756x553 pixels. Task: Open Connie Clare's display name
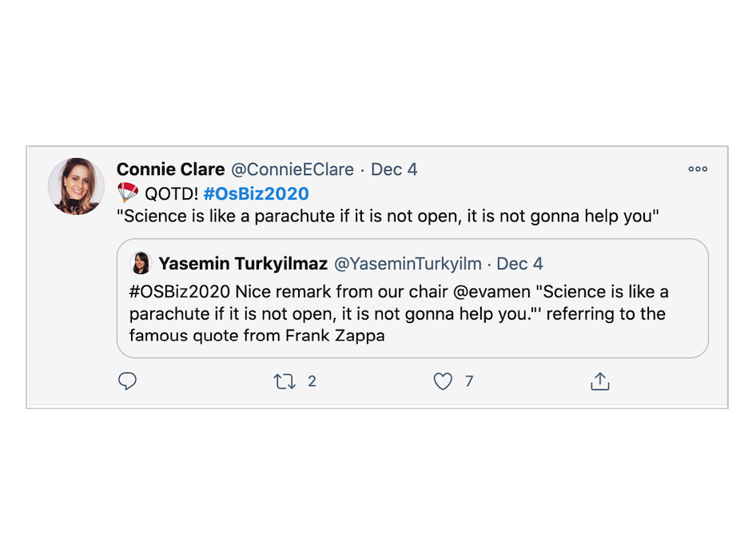click(171, 169)
